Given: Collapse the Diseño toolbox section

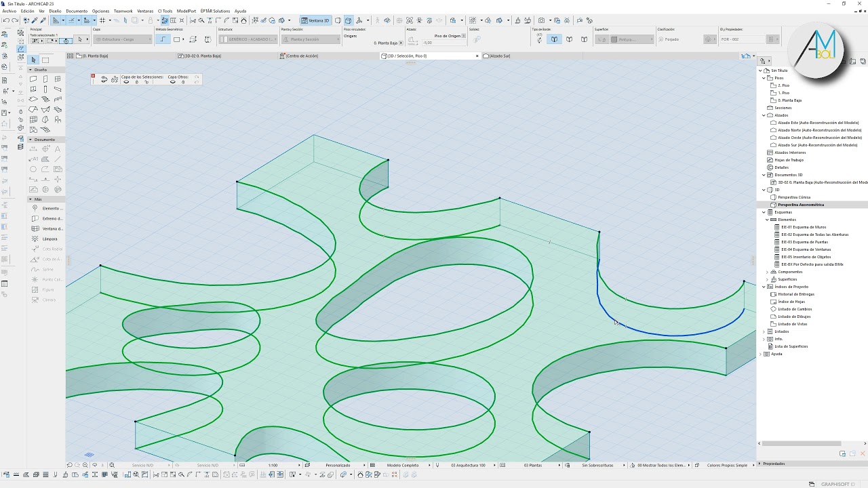Looking at the screenshot, I should (x=31, y=70).
